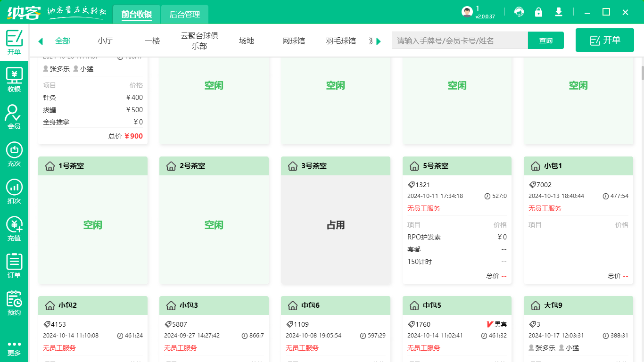Screen dimensions: 644x362
Task: Expand the 更多 more menu in sidebar
Action: 14,348
